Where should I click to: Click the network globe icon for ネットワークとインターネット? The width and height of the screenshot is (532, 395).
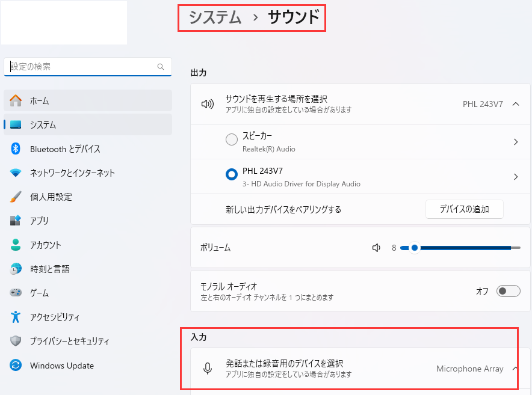click(x=14, y=173)
